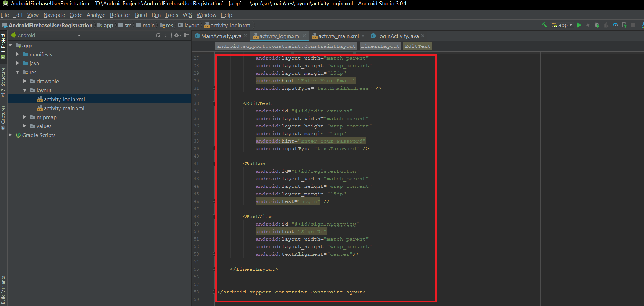This screenshot has width=644, height=306.
Task: Open the Refactor menu
Action: [x=120, y=15]
